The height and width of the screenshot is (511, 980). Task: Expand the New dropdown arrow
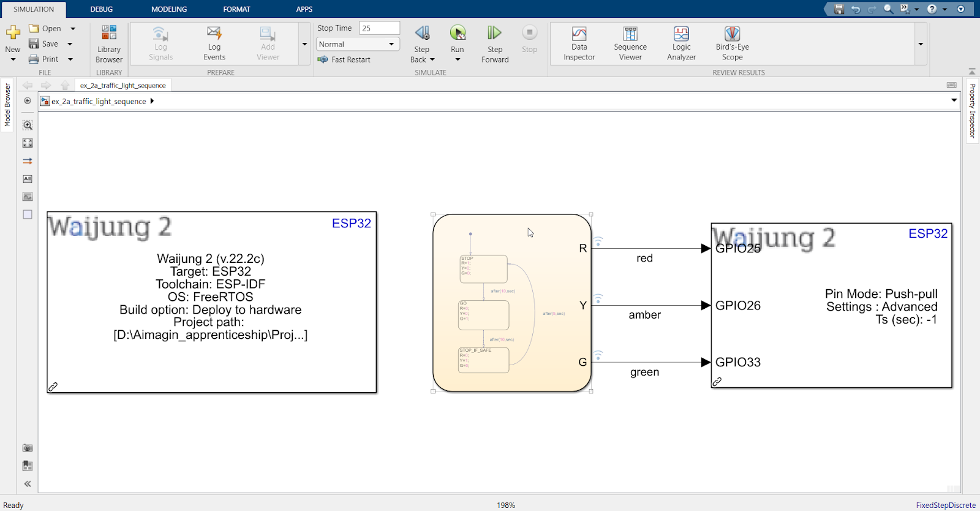[13, 59]
